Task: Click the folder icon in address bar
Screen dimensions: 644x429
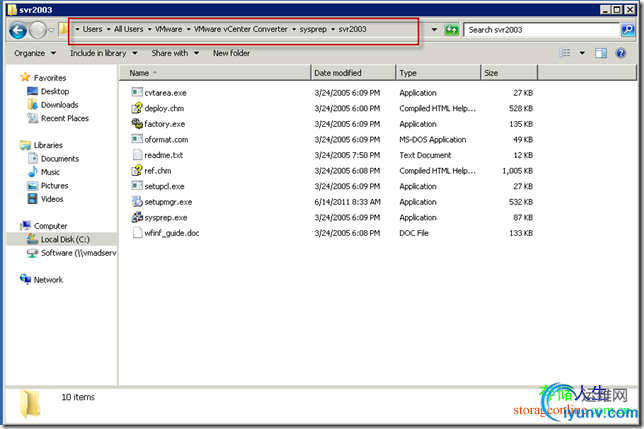Action: 64,29
